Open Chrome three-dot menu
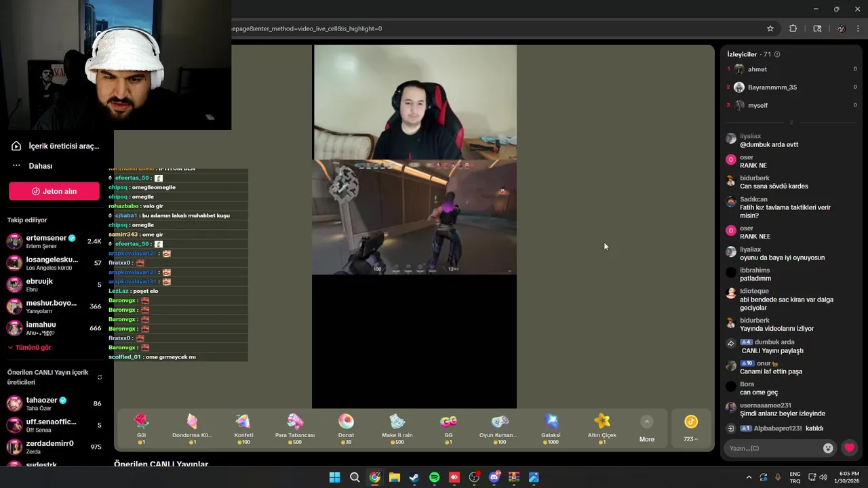This screenshot has width=868, height=488. coord(859,28)
